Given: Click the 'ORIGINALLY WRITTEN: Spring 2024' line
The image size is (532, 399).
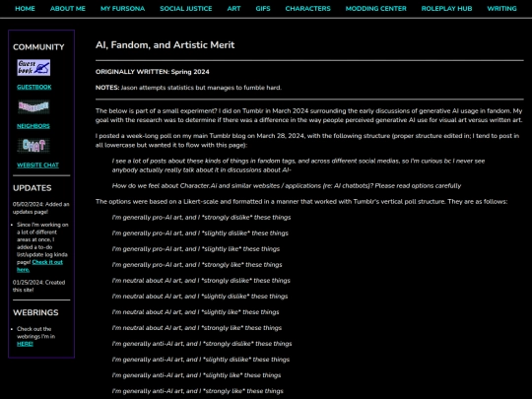Looking at the screenshot, I should tap(153, 72).
